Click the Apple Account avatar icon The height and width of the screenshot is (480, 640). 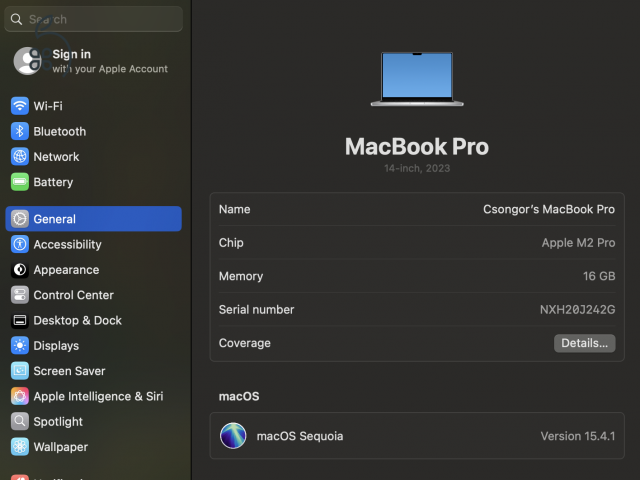click(x=27, y=61)
